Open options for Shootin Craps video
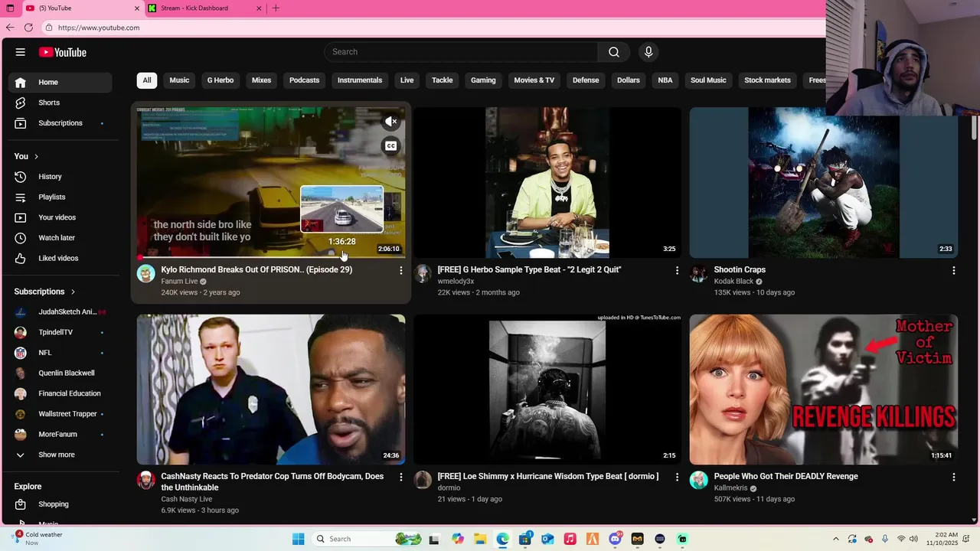 pos(954,270)
